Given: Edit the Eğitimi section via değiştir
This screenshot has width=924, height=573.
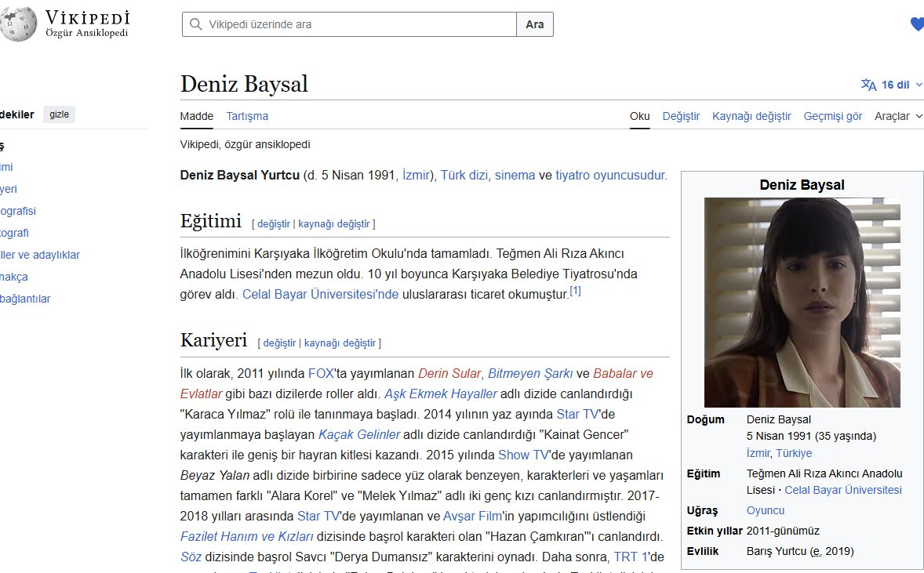Looking at the screenshot, I should click(274, 223).
